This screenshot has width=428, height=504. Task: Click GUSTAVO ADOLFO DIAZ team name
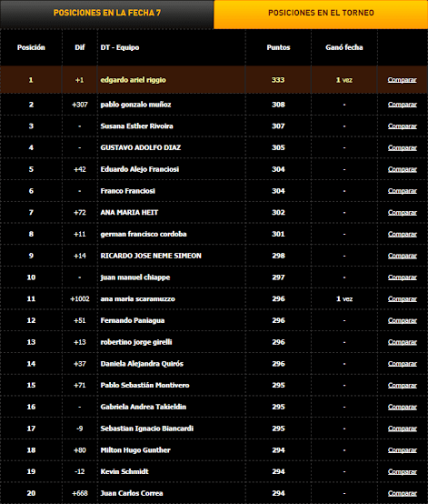point(141,147)
